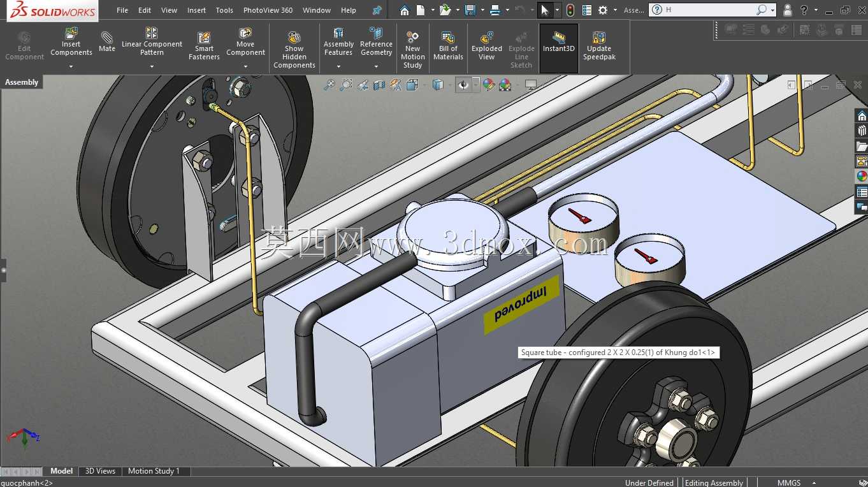This screenshot has width=868, height=487.
Task: Open Design Library in task pane
Action: 862,131
